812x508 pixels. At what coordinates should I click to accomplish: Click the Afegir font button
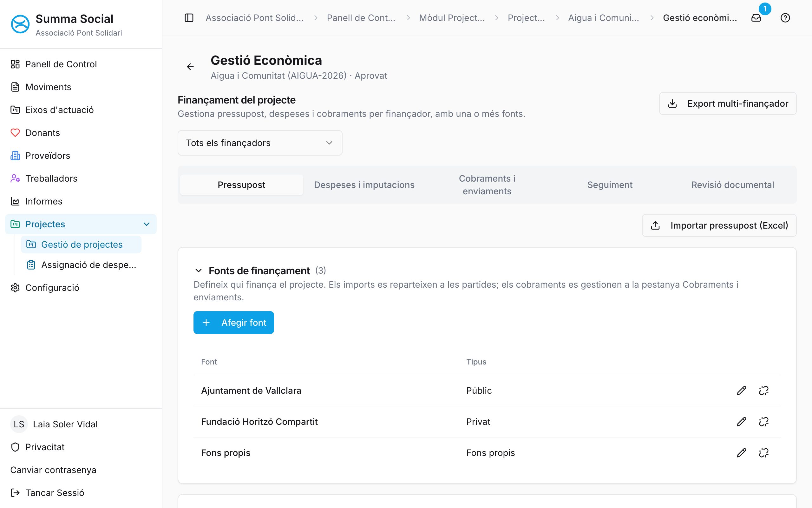233,323
